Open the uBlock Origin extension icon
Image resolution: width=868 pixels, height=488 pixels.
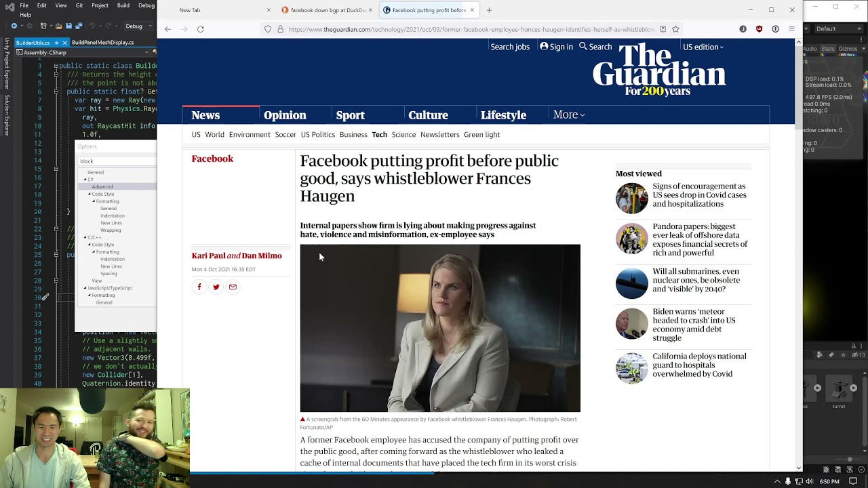(x=759, y=29)
